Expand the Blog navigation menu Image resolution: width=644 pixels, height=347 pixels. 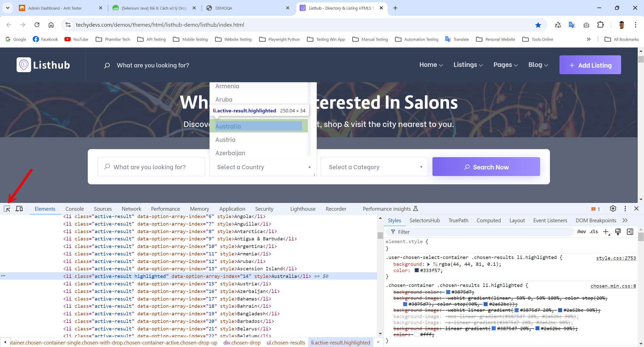tap(538, 65)
